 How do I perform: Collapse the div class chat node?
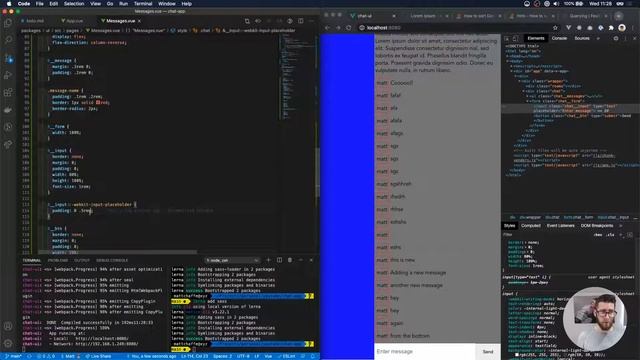coord(524,91)
